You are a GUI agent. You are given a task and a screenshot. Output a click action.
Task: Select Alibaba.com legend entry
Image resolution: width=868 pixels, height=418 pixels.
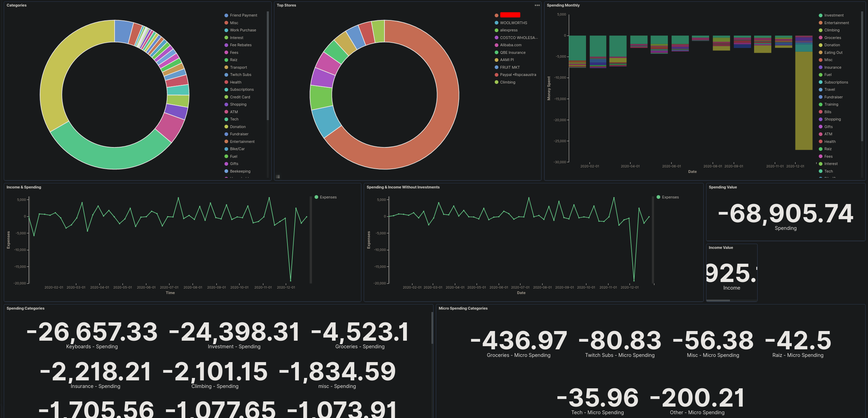pos(511,45)
